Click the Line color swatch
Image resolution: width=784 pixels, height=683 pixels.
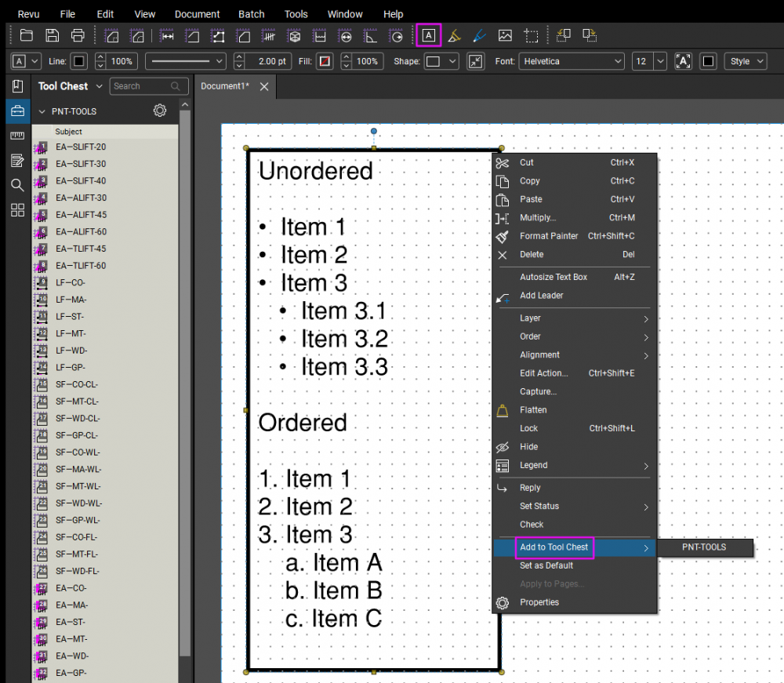[x=79, y=61]
